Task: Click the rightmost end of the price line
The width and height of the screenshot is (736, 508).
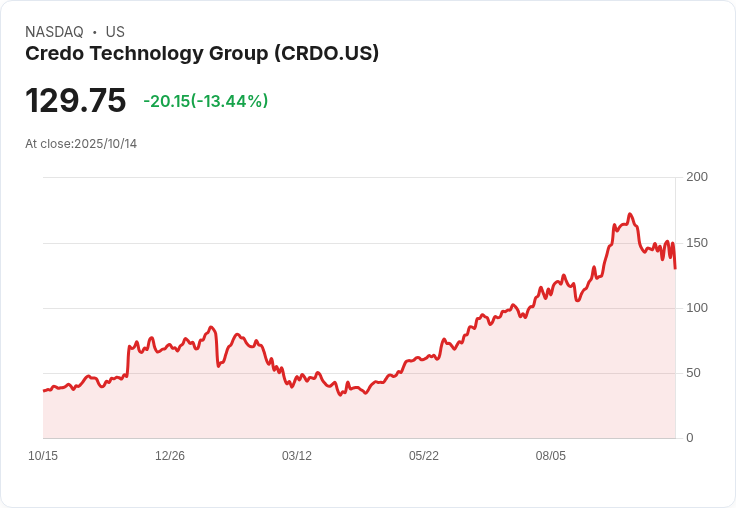Action: pyautogui.click(x=675, y=268)
